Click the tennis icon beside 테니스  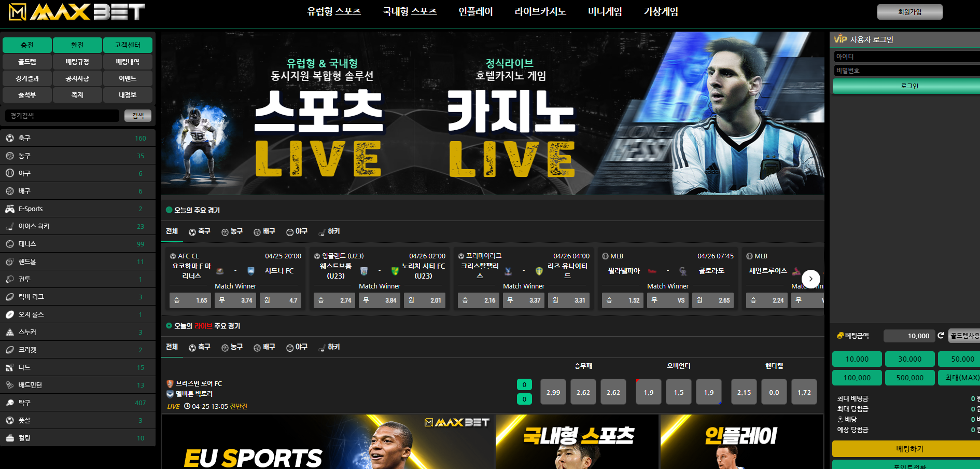(x=10, y=244)
